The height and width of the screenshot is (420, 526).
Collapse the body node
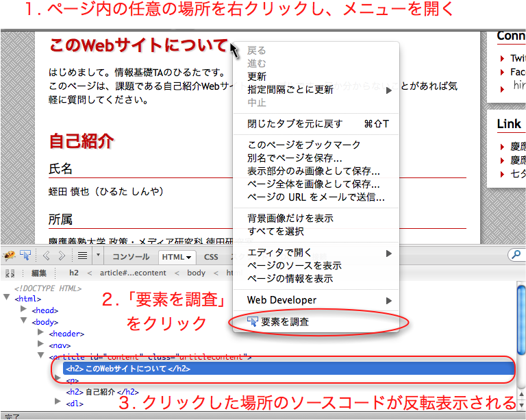[x=24, y=322]
